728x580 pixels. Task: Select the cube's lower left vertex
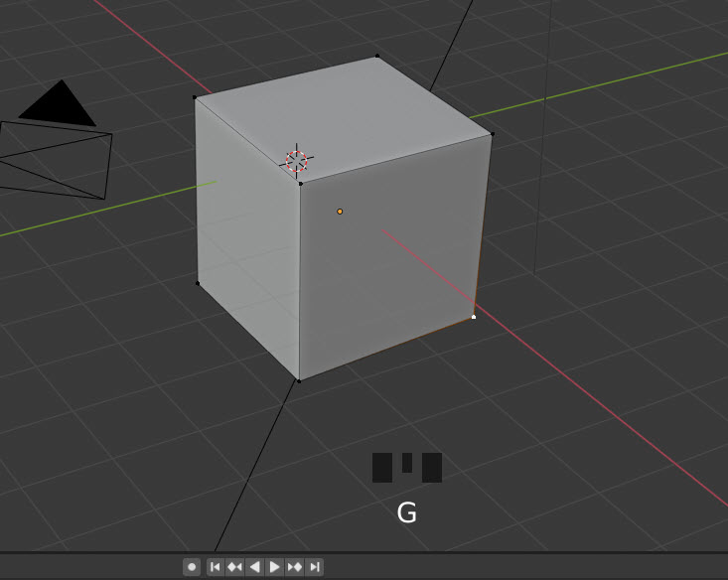(x=198, y=283)
